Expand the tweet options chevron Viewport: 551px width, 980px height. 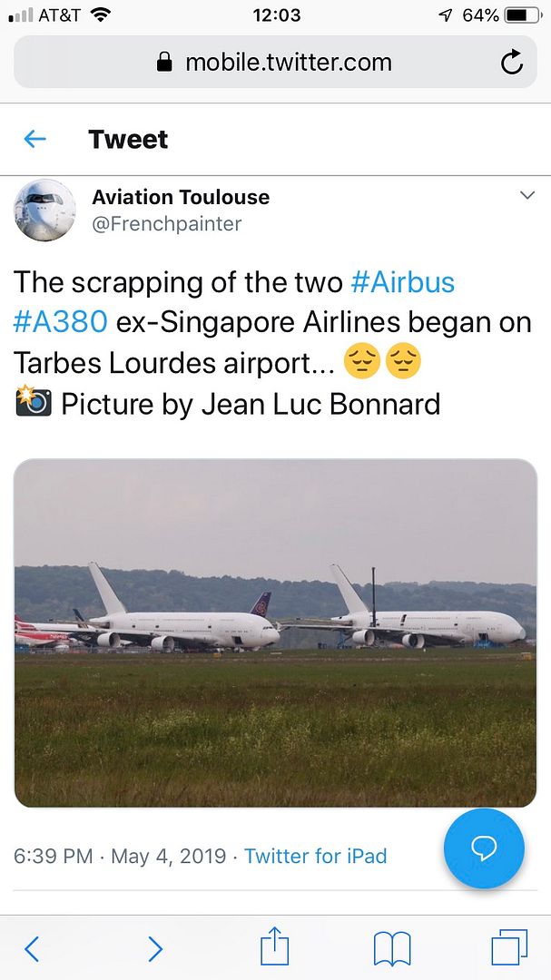(527, 196)
